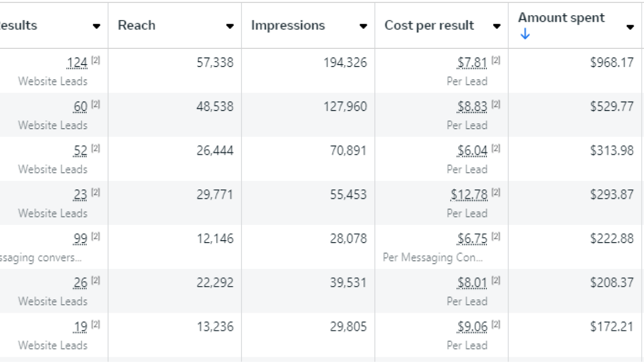Click the $8.83 cost per lead value
Screen dimensions: 644x362
coord(472,107)
